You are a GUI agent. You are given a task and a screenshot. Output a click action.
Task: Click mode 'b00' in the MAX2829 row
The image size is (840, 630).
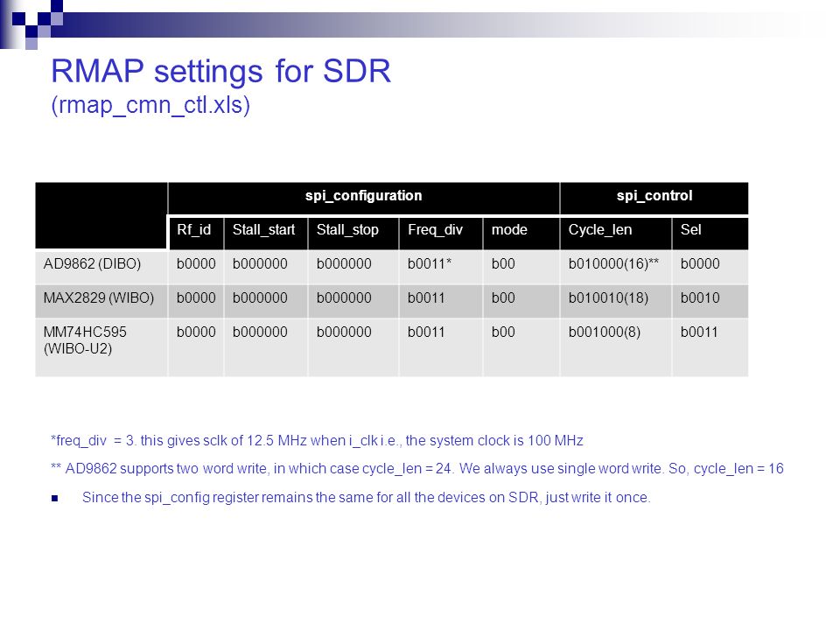[x=503, y=297]
